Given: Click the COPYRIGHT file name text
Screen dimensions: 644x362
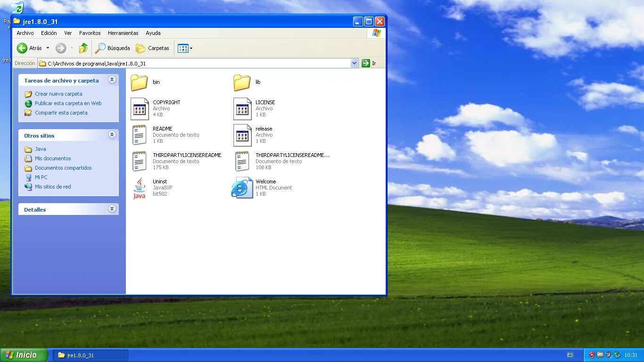Looking at the screenshot, I should (166, 102).
